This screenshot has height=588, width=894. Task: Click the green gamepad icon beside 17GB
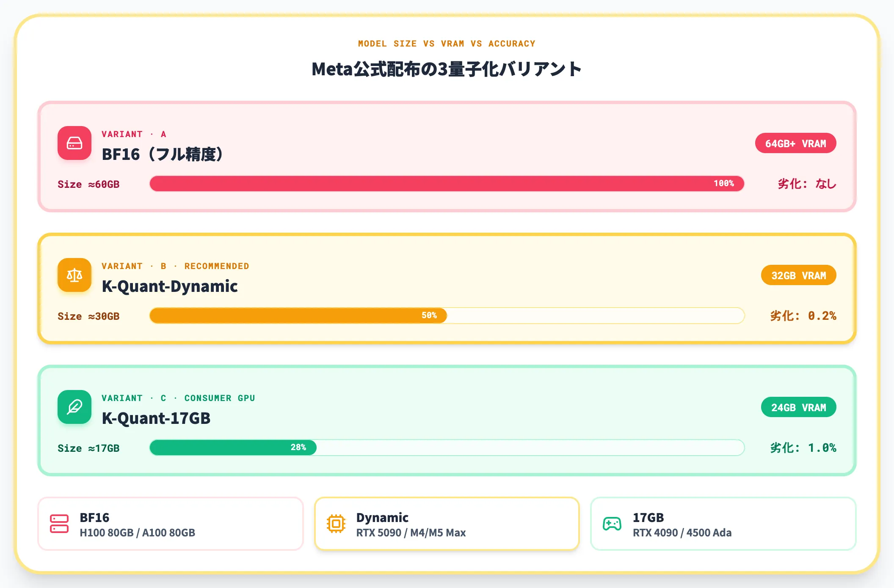point(612,524)
